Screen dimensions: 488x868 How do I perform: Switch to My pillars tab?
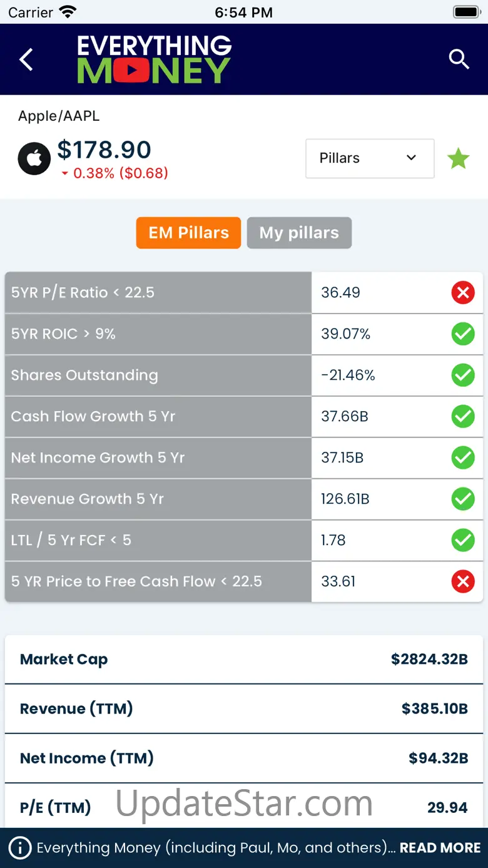(299, 233)
